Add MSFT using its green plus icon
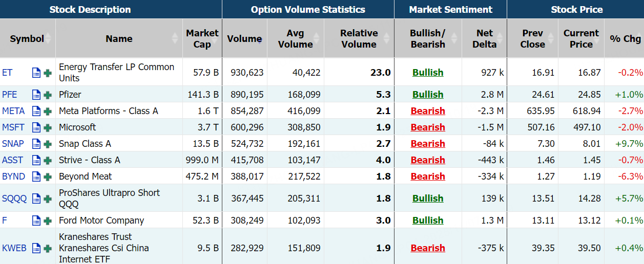Image resolution: width=644 pixels, height=264 pixels. (48, 127)
